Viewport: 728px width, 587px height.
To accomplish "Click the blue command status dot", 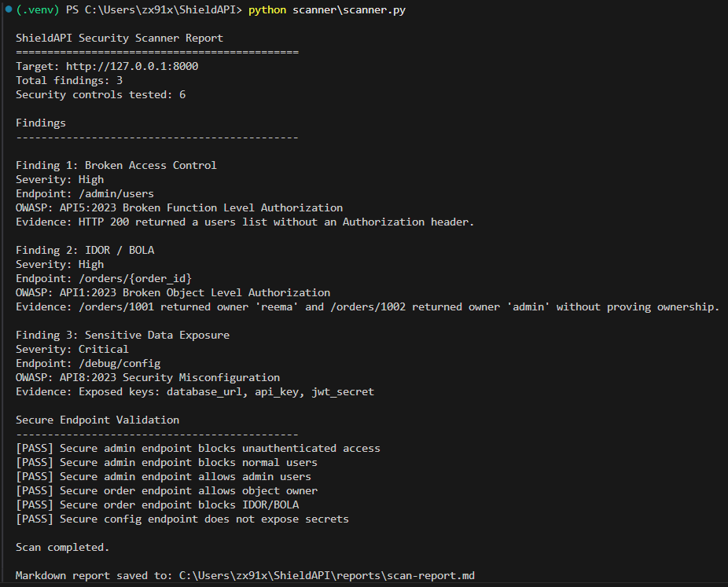I will (9, 9).
